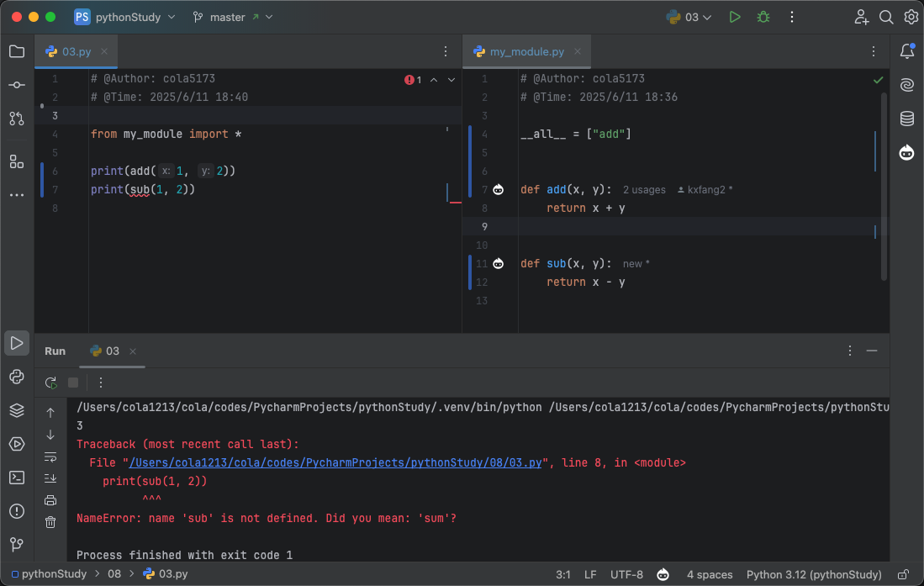Click the error count indicator in 03.py
The width and height of the screenshot is (924, 586).
413,80
